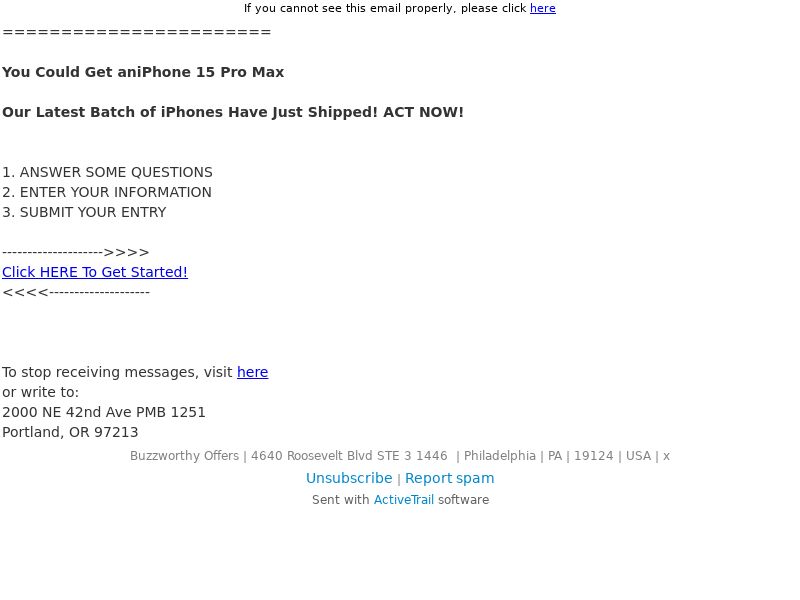
Task: Click the 'Click HERE To Get Started!' link
Action: (95, 272)
